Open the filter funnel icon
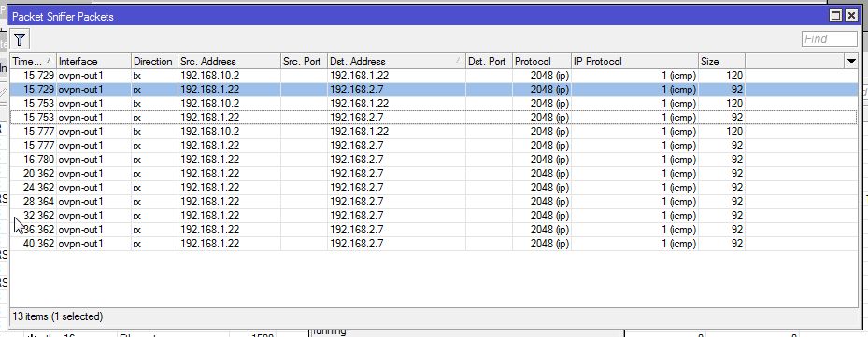 (x=20, y=39)
